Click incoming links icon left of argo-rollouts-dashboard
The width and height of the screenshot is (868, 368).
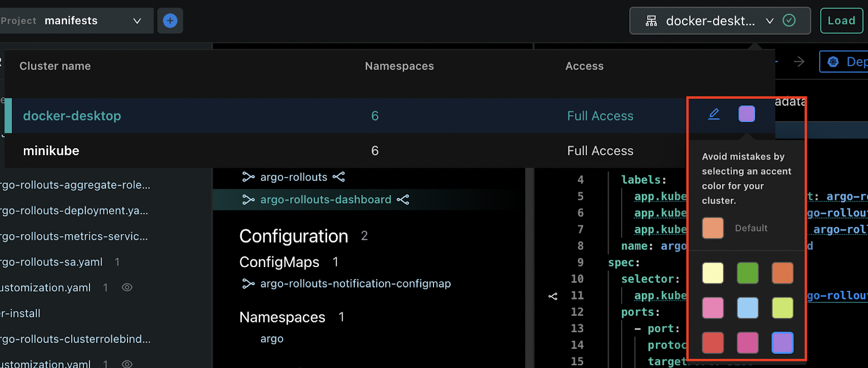point(248,200)
